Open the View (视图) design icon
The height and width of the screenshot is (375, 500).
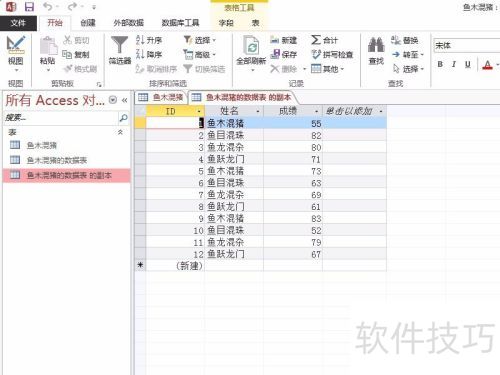(x=16, y=45)
